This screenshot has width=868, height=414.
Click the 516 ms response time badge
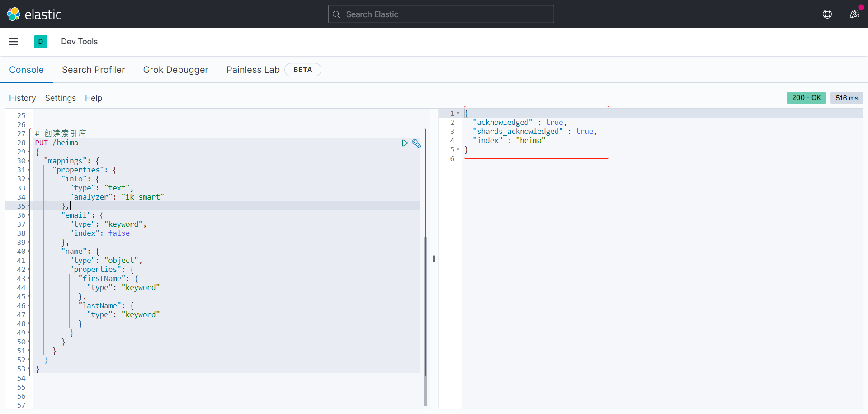pos(847,98)
